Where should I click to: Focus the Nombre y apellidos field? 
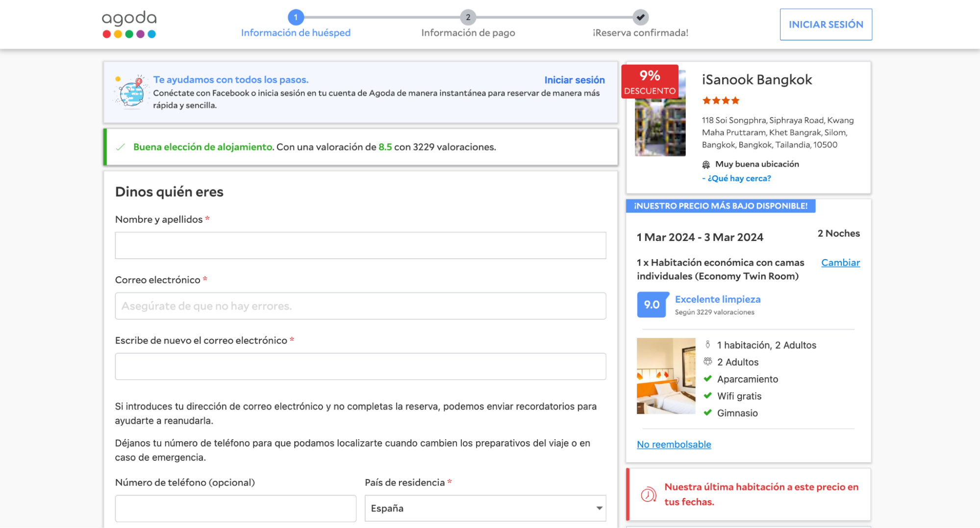click(x=360, y=245)
